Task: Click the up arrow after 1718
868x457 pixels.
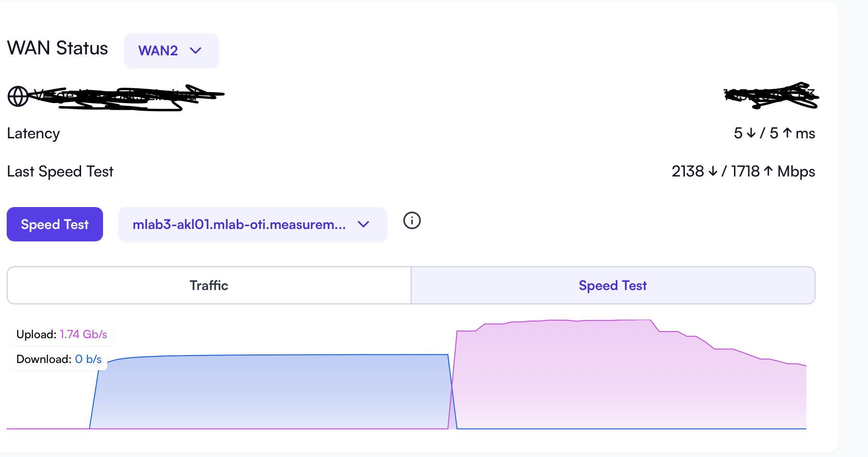Action: tap(768, 171)
